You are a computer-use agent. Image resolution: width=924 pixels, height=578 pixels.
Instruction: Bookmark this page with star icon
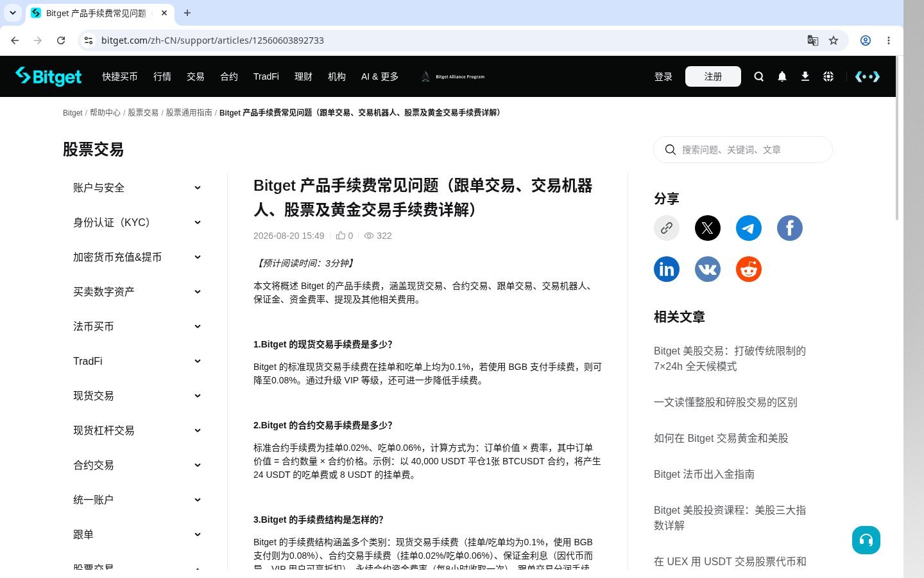point(834,40)
